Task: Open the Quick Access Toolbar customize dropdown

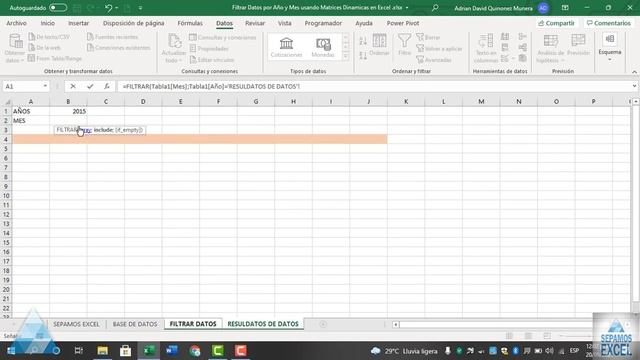Action: [140, 8]
